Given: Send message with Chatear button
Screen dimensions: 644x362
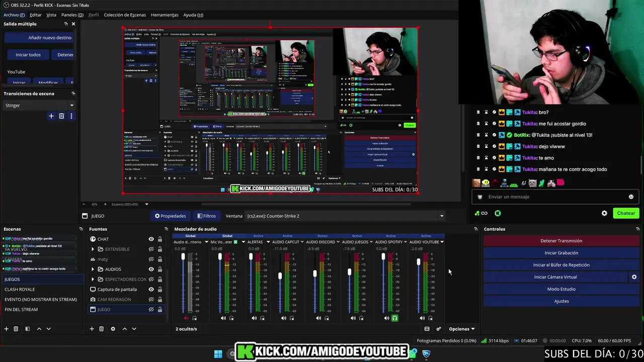Looking at the screenshot, I should [626, 213].
